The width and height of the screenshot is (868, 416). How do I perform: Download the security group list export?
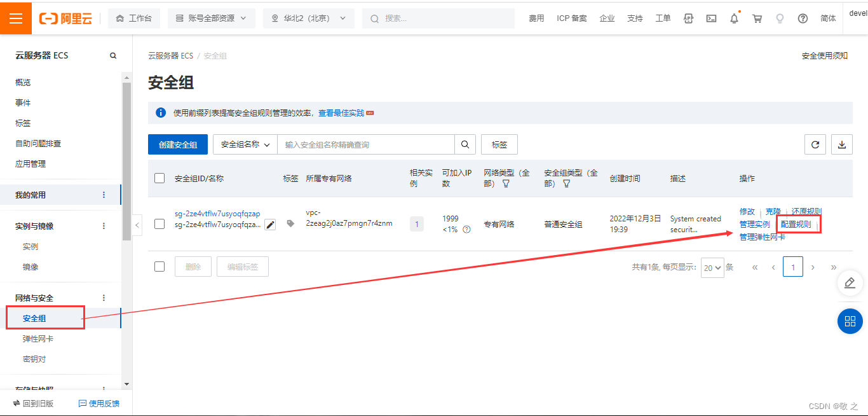[x=842, y=144]
